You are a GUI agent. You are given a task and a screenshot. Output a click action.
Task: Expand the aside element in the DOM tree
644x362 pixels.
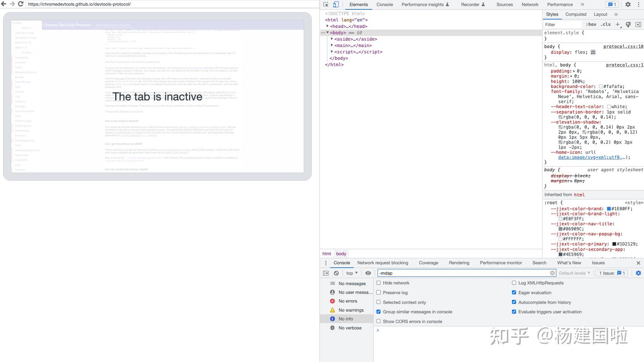pyautogui.click(x=331, y=39)
